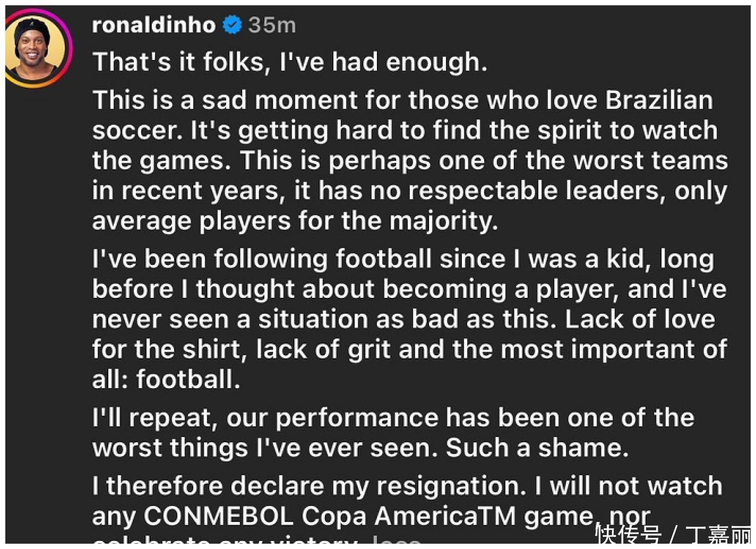Click the paragraph beginning "I've been following football"

click(409, 319)
